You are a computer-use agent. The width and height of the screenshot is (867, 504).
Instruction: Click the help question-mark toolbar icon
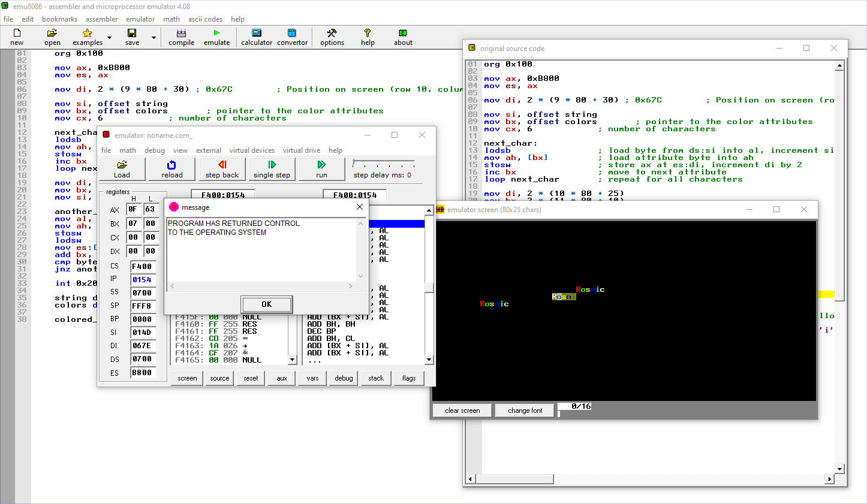pos(368,37)
